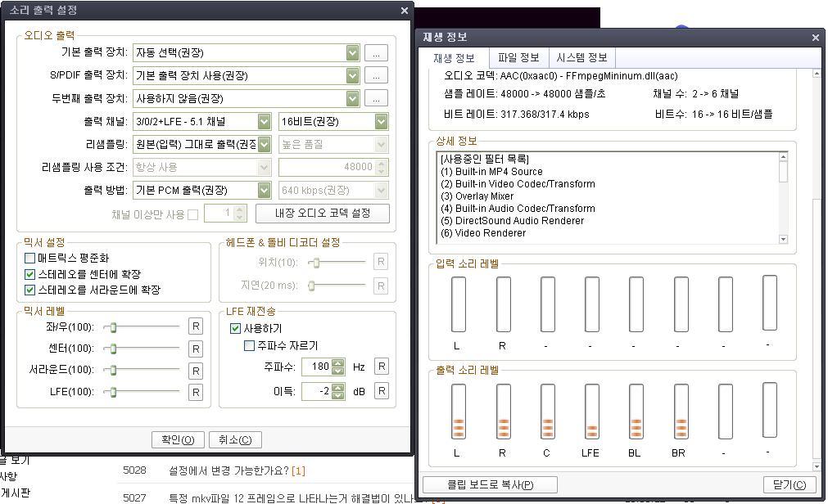Click the browse button beside S/PDIF 출력 장치
Screen dimensions: 828x504
click(x=376, y=75)
